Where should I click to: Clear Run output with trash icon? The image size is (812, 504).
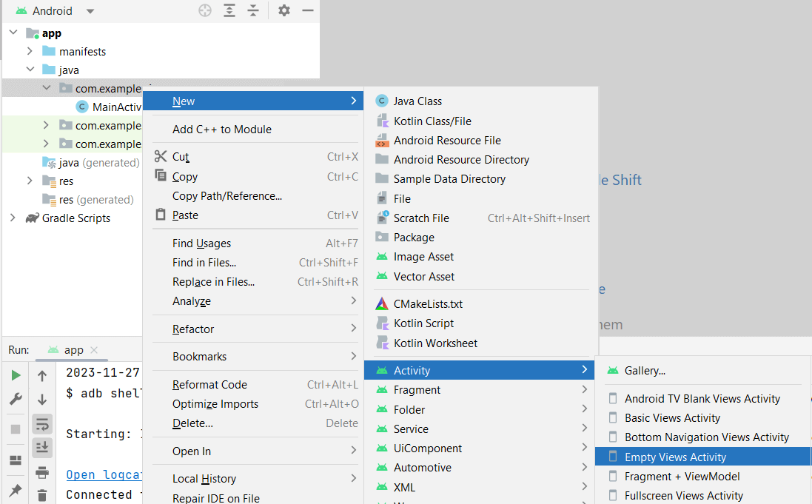42,495
